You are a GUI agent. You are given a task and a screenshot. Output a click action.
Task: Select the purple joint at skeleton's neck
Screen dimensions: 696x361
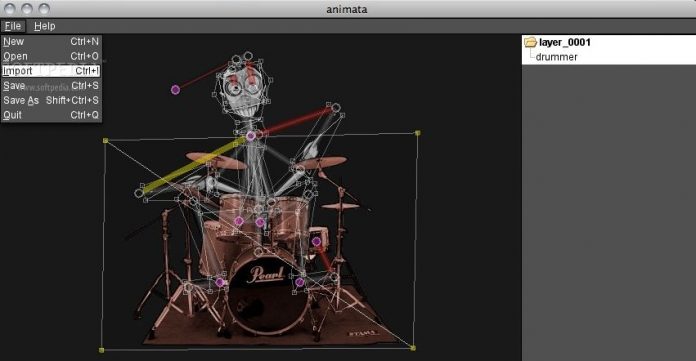251,135
